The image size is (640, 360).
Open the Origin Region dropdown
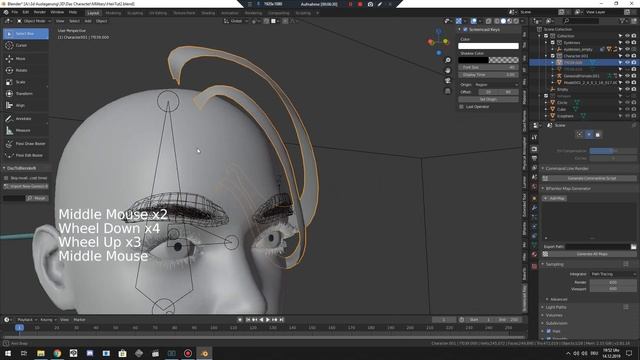pos(497,85)
